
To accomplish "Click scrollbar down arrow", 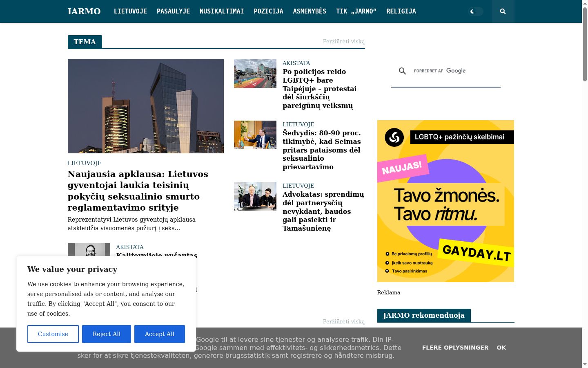I will 585,364.
